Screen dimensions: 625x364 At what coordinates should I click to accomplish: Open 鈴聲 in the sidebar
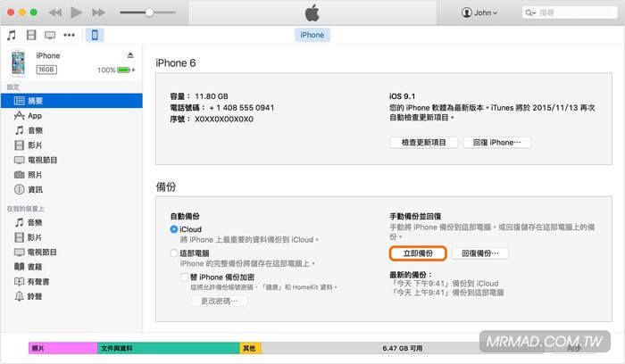pyautogui.click(x=71, y=296)
